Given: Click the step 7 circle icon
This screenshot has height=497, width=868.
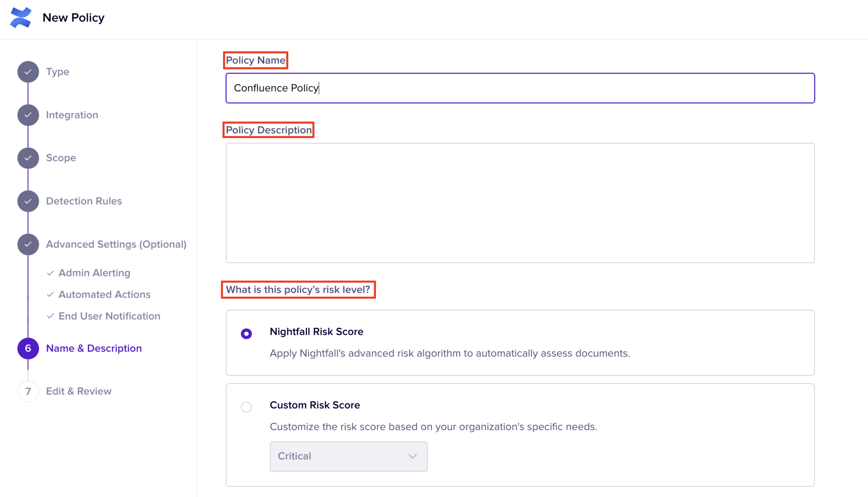Looking at the screenshot, I should (28, 391).
